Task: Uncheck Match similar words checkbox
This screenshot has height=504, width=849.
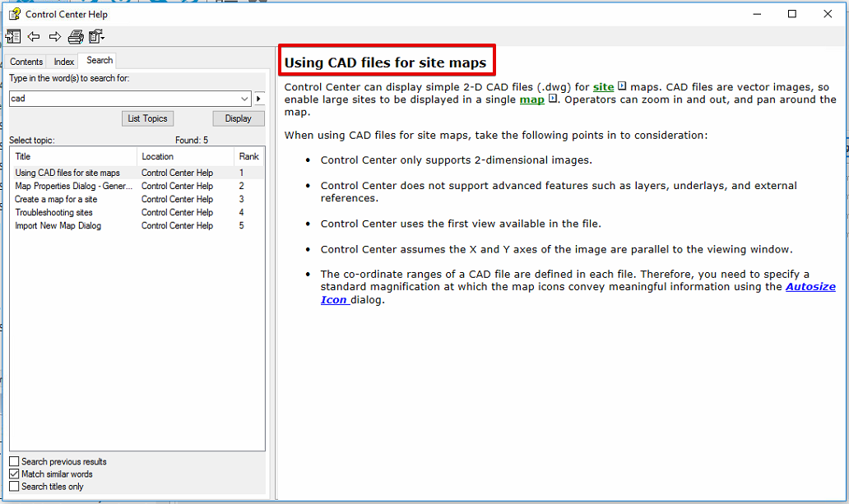Action: click(x=14, y=474)
